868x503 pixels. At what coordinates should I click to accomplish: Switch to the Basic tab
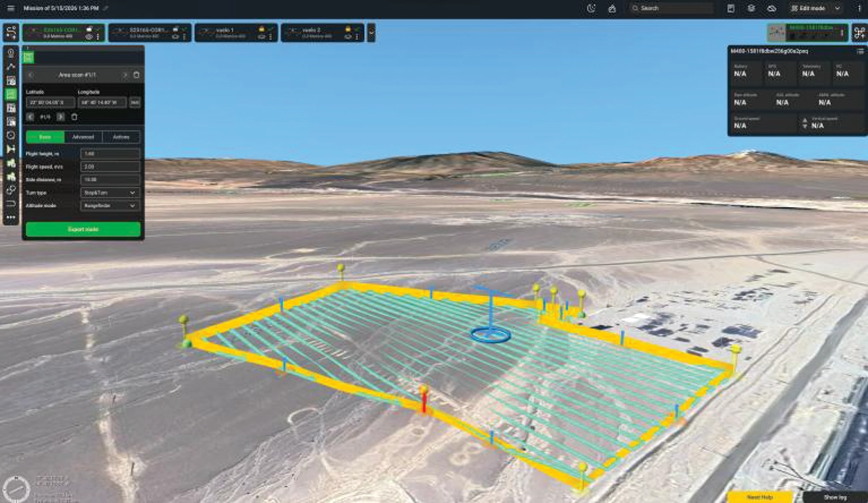[45, 137]
